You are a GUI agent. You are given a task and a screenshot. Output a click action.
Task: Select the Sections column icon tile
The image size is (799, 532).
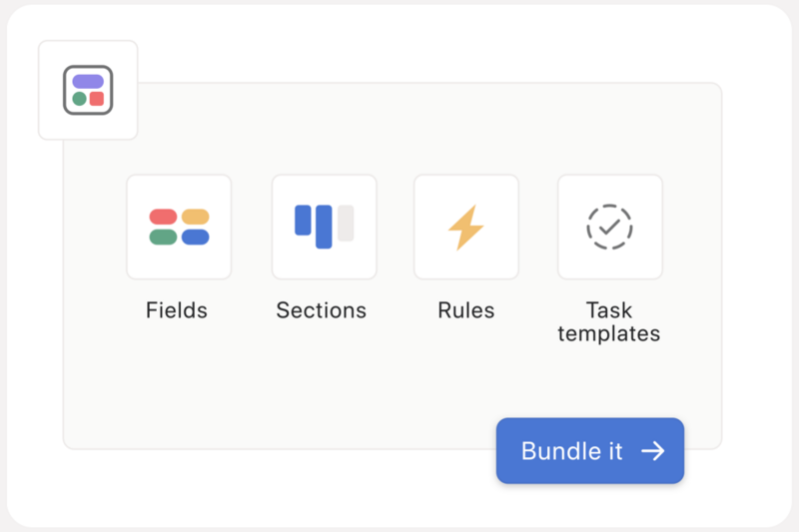(324, 227)
